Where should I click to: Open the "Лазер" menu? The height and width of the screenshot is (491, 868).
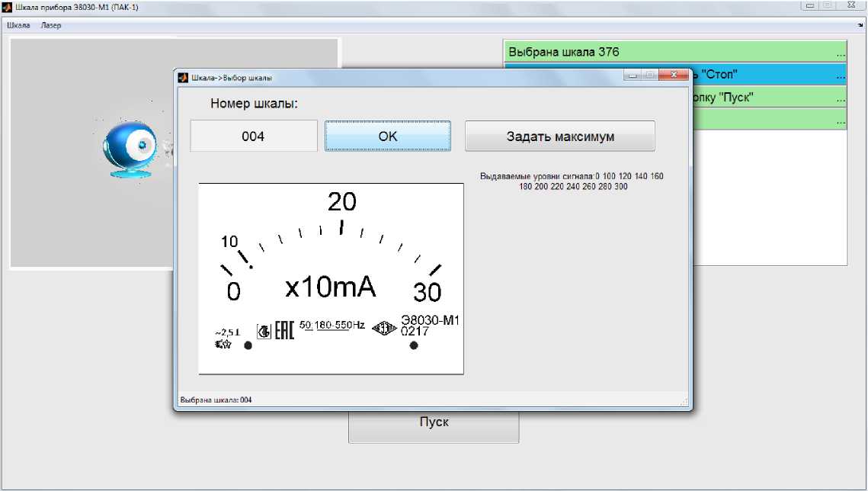(51, 25)
